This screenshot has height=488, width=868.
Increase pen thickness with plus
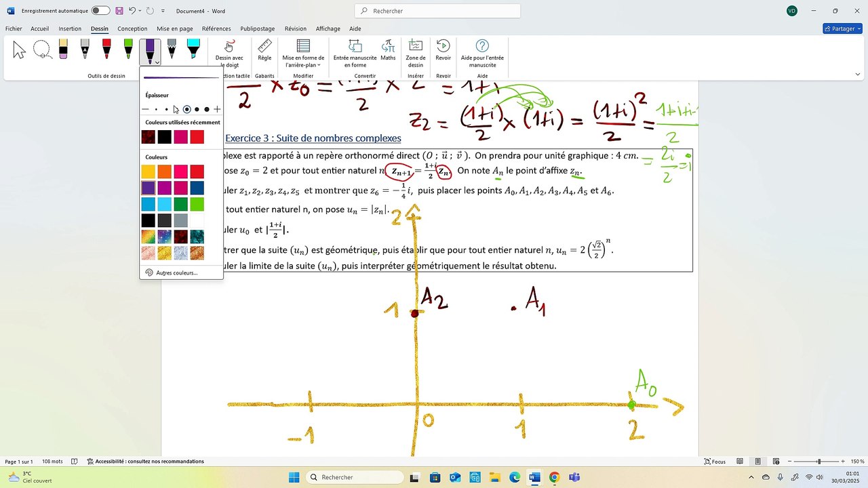tap(217, 109)
